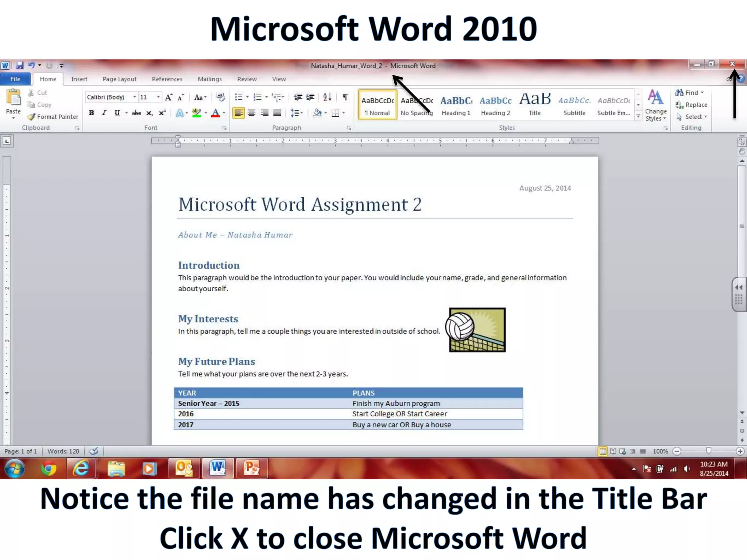Click the vertical scrollbar down arrow
This screenshot has height=560, width=747.
742,413
